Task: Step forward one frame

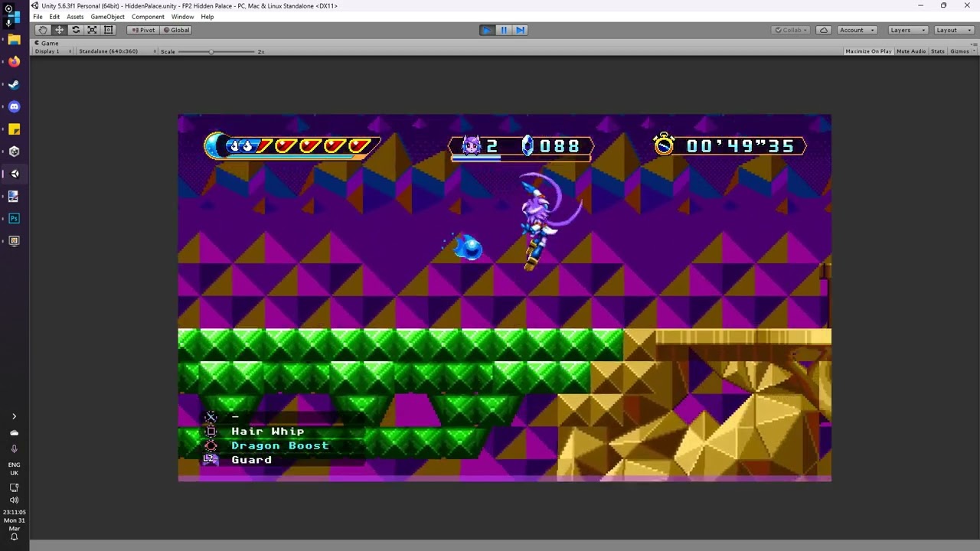Action: [520, 30]
